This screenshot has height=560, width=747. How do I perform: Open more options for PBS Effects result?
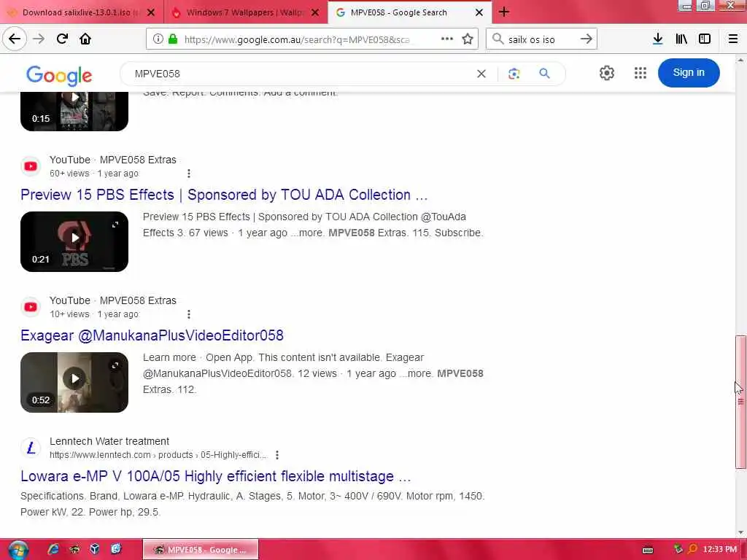[189, 174]
